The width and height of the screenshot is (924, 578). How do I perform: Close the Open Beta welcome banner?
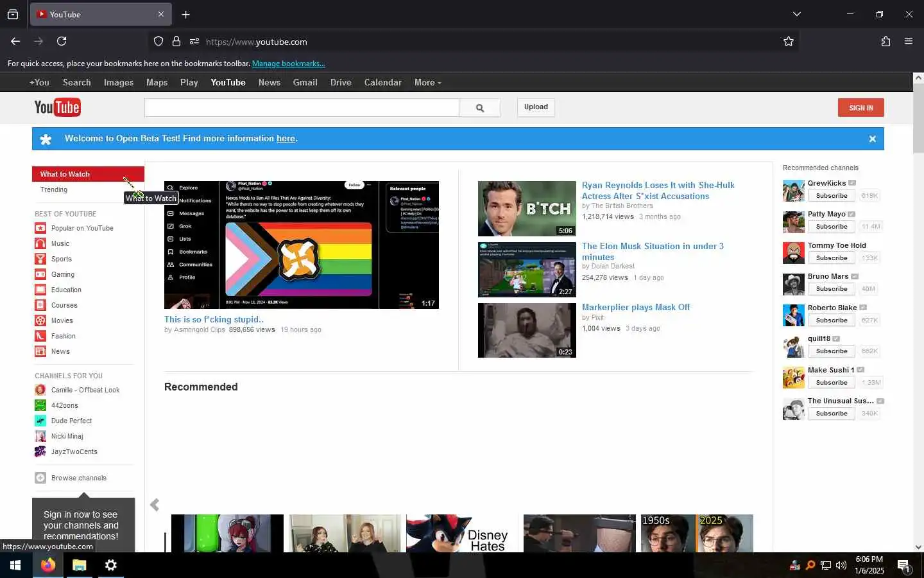[872, 139]
